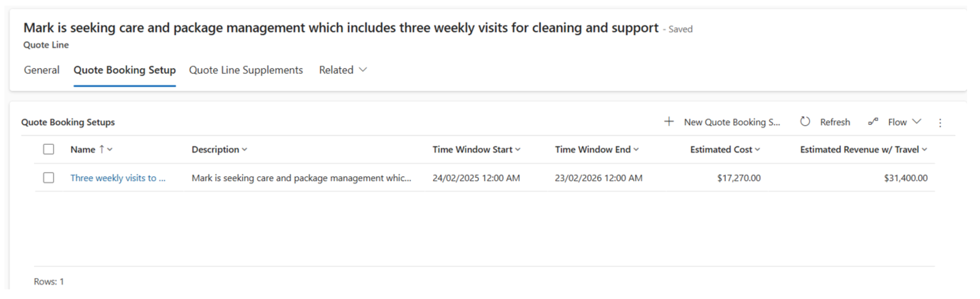Switch to Quote Line Supplements tab

(x=246, y=70)
